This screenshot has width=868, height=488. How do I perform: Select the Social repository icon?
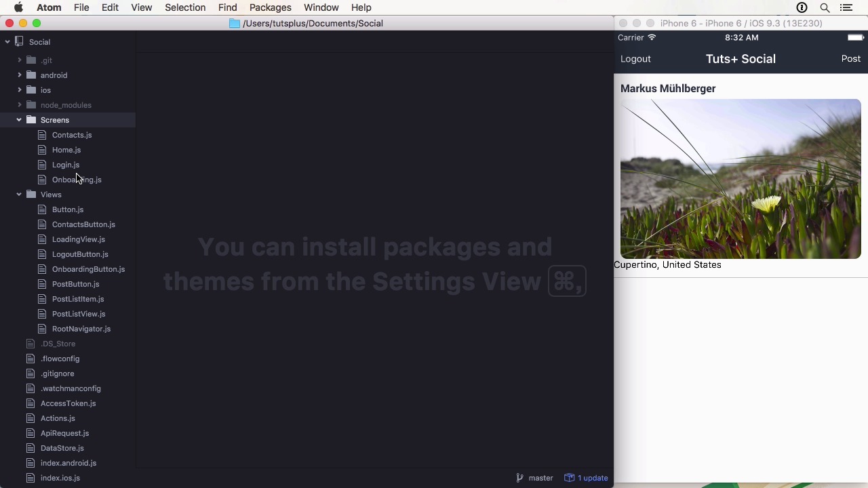coord(19,42)
